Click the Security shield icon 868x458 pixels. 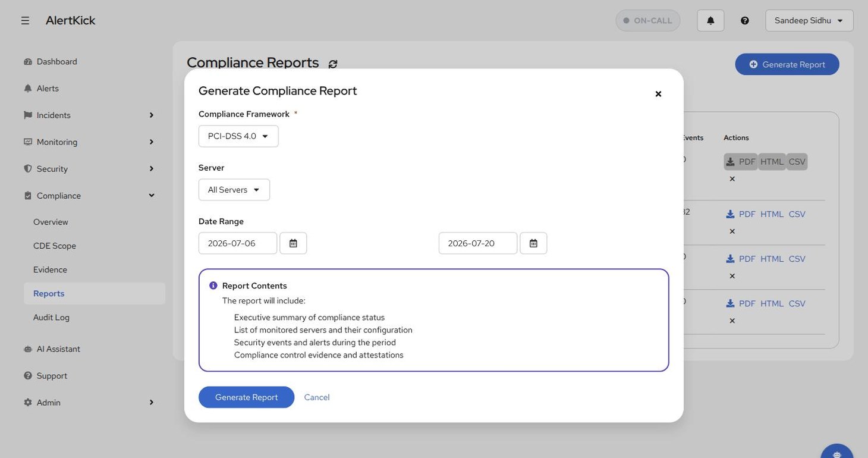point(27,169)
